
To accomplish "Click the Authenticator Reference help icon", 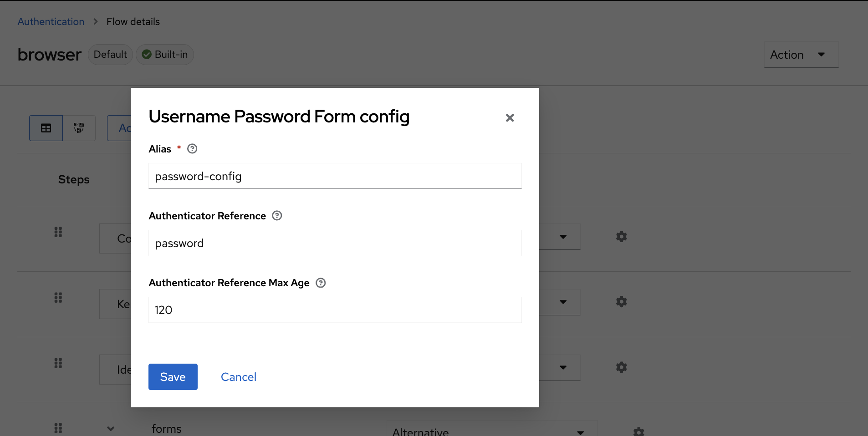I will coord(276,216).
